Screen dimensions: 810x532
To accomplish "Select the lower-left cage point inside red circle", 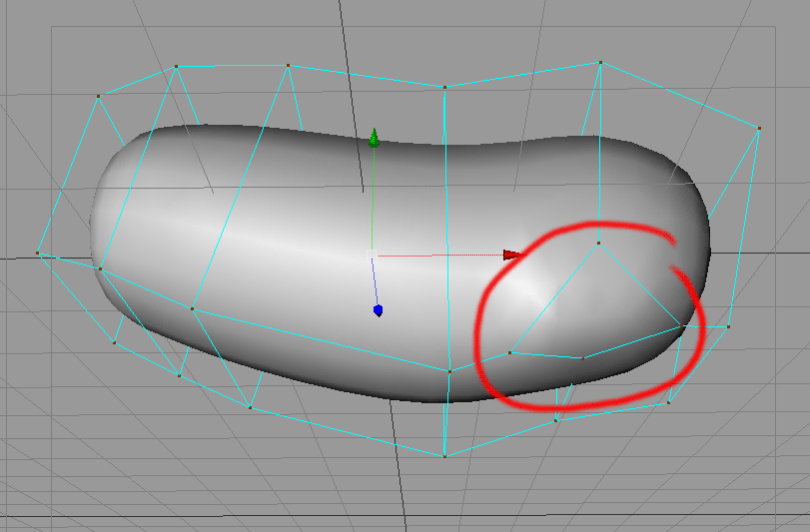I will 509,352.
